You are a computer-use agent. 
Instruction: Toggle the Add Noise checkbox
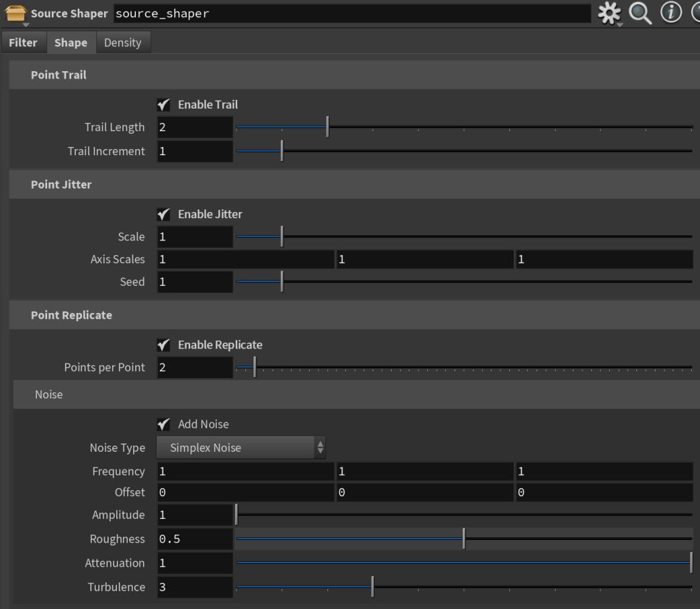point(163,424)
